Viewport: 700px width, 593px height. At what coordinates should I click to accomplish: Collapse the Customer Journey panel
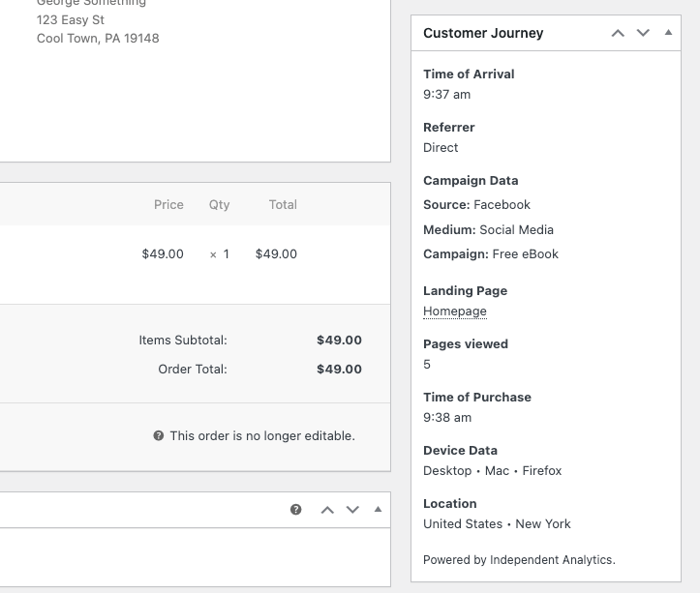coord(668,33)
